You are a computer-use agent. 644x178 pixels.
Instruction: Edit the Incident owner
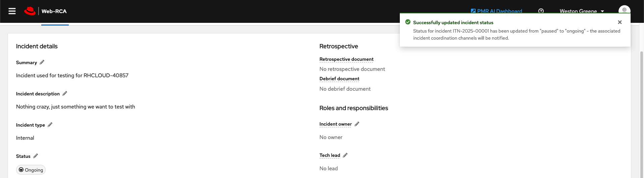tap(357, 124)
